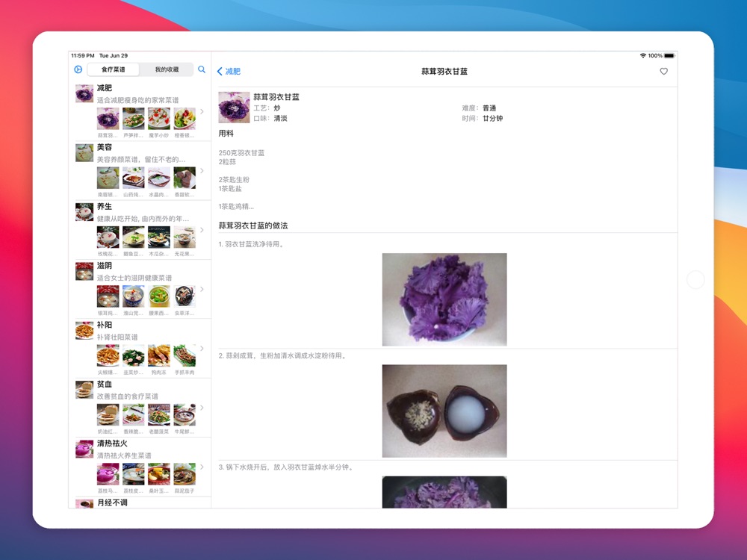Go back using the chevron beside 减肥
This screenshot has height=560, width=747.
[220, 72]
